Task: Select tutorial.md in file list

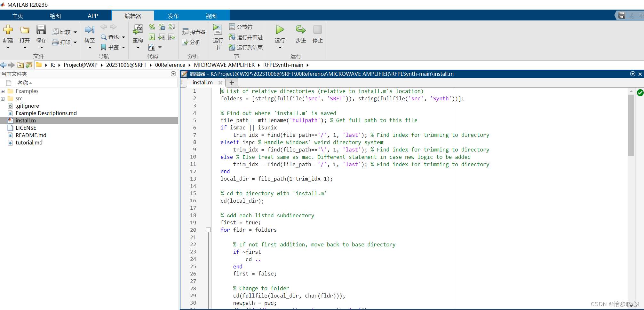Action: click(29, 143)
